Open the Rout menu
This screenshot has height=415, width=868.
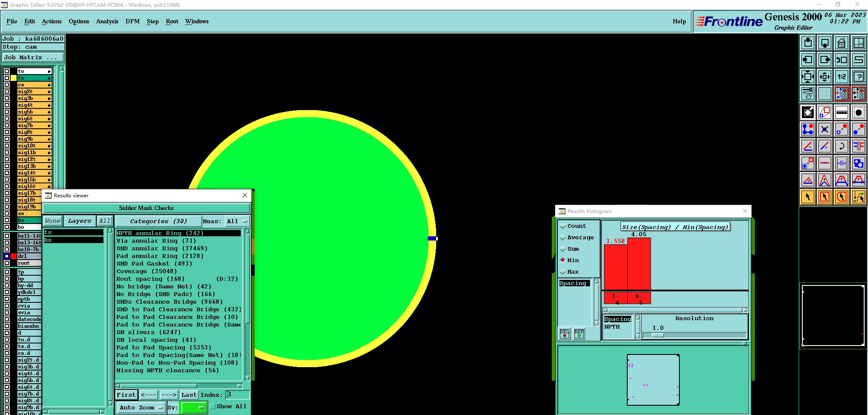(172, 21)
